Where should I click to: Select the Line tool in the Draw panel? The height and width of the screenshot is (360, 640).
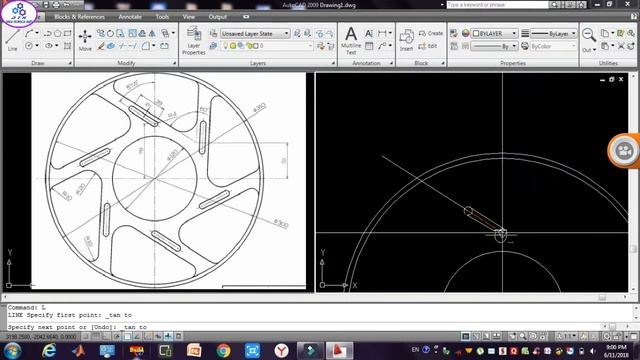point(12,40)
